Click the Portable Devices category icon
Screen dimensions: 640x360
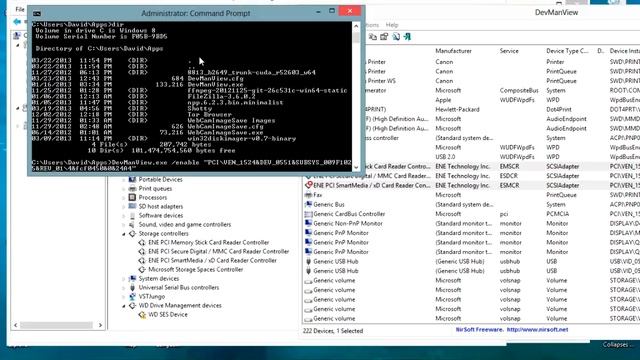point(132,180)
